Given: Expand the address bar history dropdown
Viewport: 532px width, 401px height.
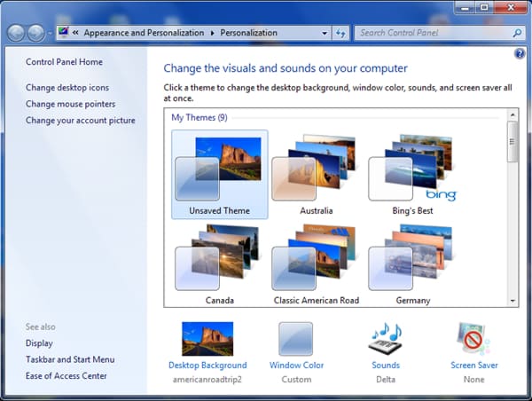Looking at the screenshot, I should coord(325,33).
